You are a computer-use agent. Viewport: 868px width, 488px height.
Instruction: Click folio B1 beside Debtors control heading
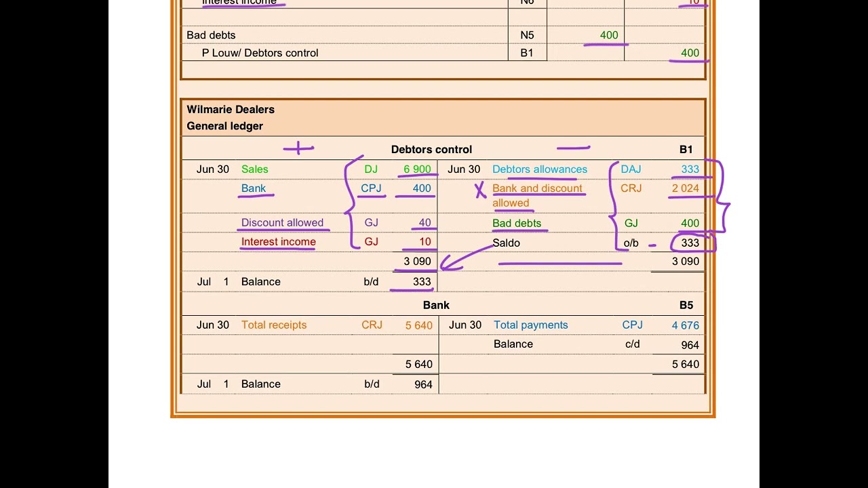686,149
